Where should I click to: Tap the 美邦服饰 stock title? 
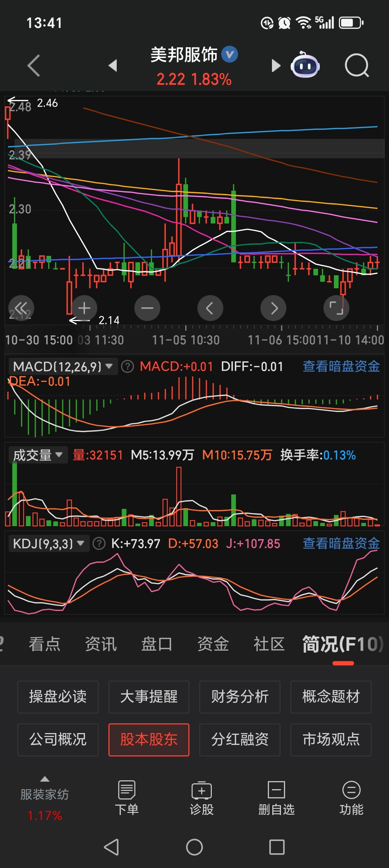click(184, 55)
